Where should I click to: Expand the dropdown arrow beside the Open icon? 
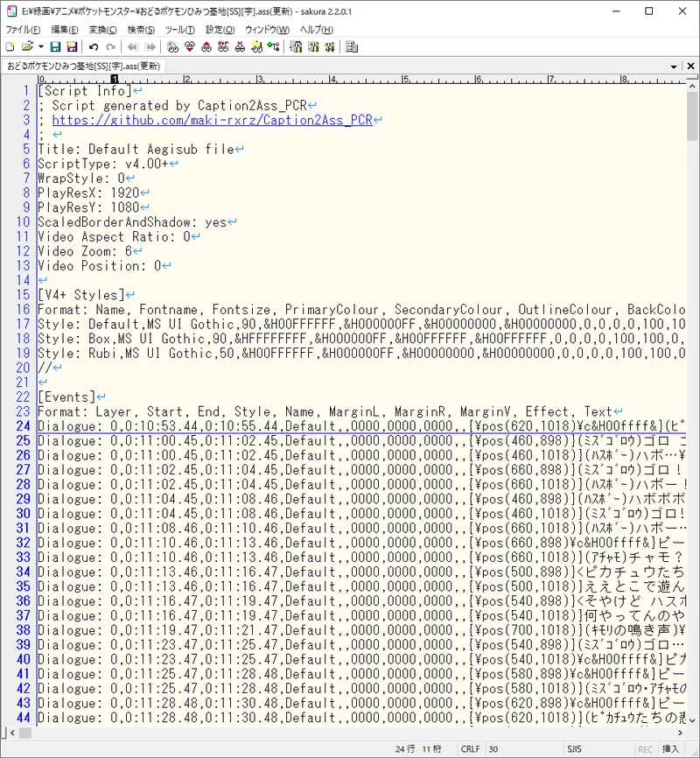40,46
